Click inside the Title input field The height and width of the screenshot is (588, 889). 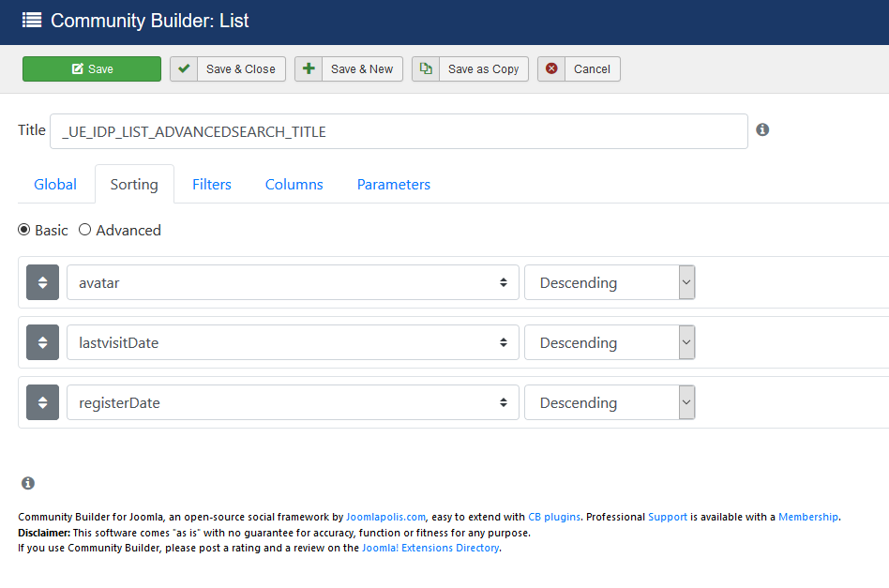pyautogui.click(x=399, y=131)
